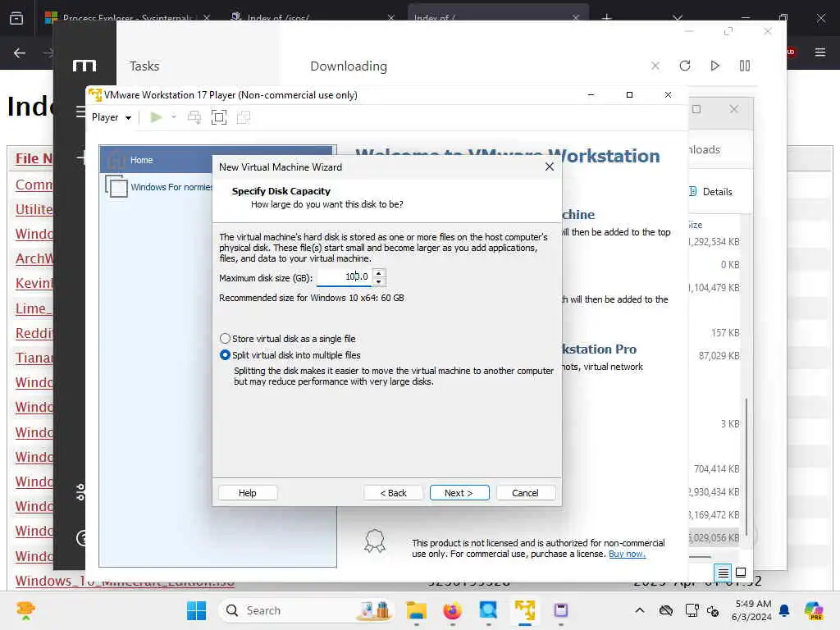This screenshot has width=840, height=630.
Task: Click the Back button in the wizard
Action: (x=393, y=493)
